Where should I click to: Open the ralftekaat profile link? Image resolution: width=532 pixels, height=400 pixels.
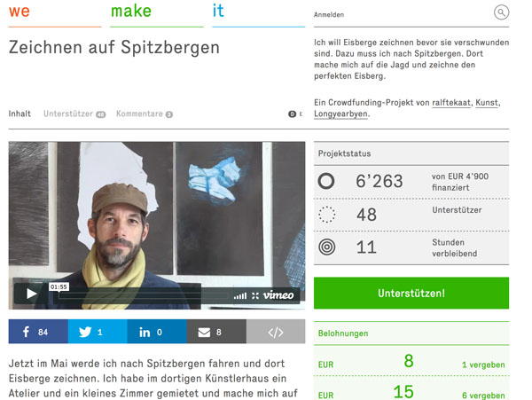tap(451, 103)
